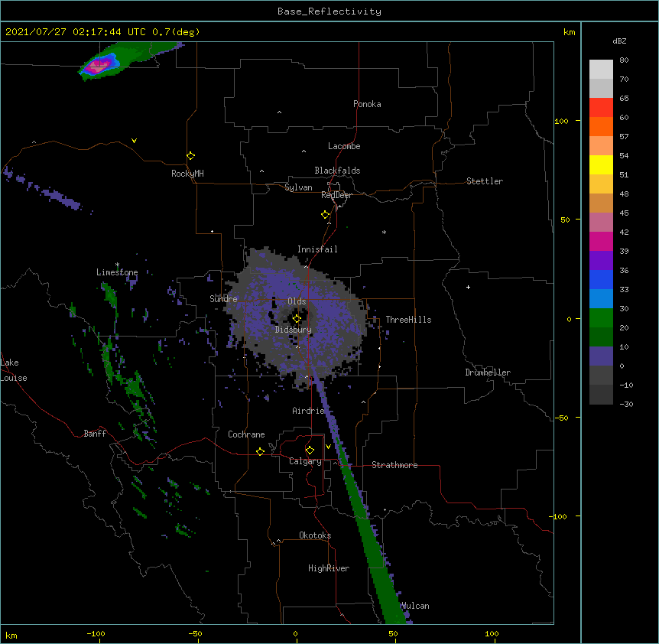Click the dBZ legend heading
The height and width of the screenshot is (644, 659).
(619, 41)
